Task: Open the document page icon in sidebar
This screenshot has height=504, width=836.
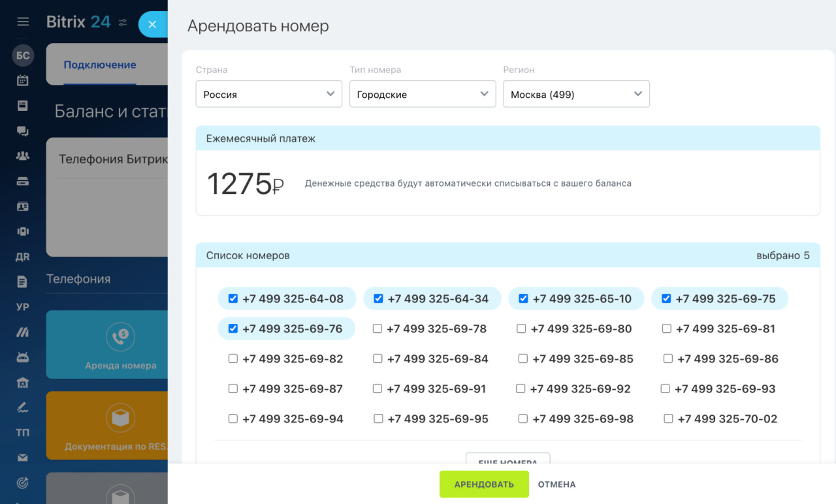Action: 23,281
